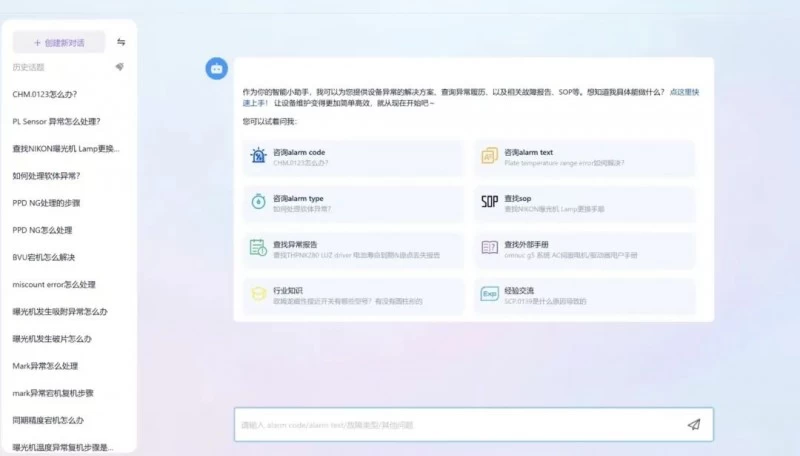Viewport: 800px width, 456px height.
Task: Toggle the sidebar with the swap arrows icon
Action: [121, 42]
